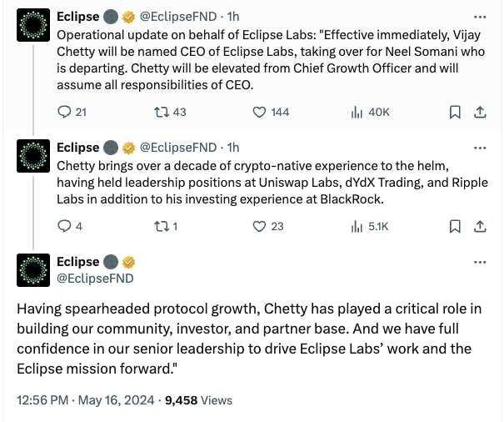
Task: Open @EclipseFND handle link in first tweet
Action: (x=178, y=17)
